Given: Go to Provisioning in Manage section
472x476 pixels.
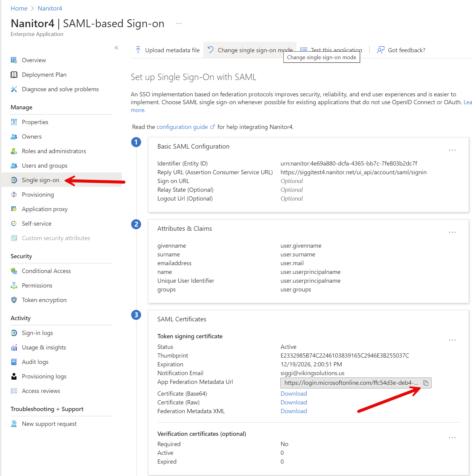Looking at the screenshot, I should (38, 195).
